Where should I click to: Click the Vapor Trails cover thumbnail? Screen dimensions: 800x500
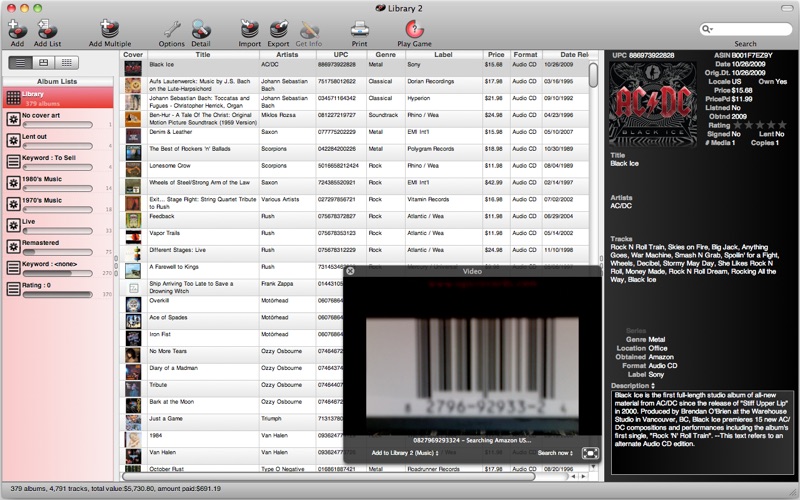pyautogui.click(x=133, y=237)
